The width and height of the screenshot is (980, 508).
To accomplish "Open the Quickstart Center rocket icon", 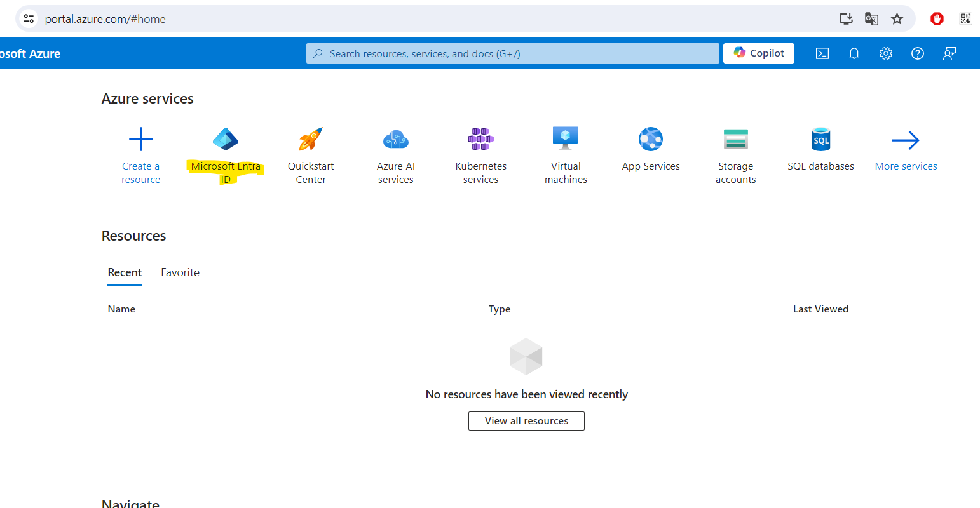I will 311,139.
